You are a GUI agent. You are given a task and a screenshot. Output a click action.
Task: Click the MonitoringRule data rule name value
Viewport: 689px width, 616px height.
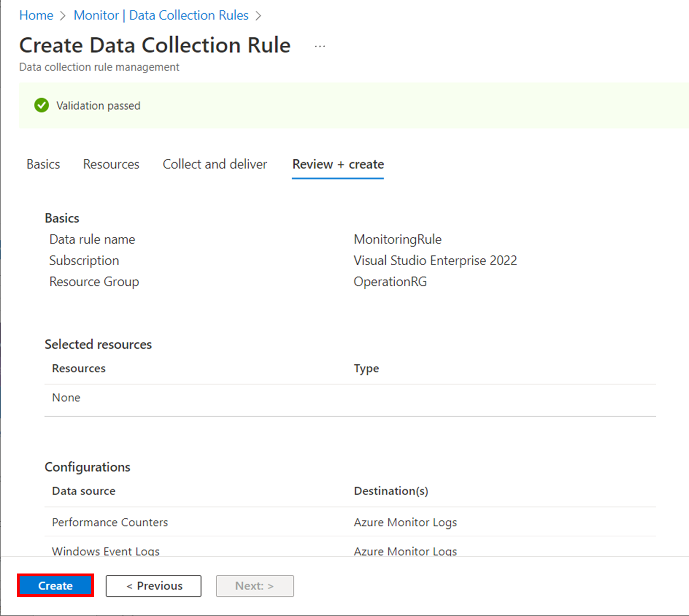397,239
